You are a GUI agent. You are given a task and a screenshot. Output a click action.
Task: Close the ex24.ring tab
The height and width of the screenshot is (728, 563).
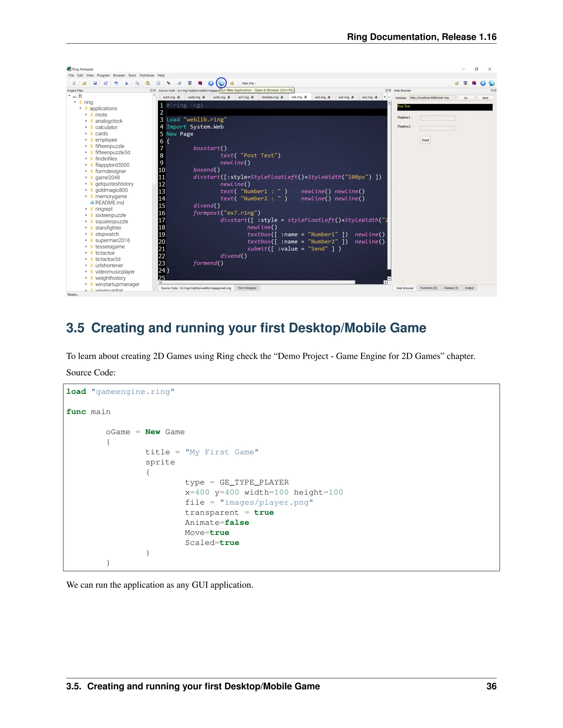pyautogui.click(x=178, y=97)
